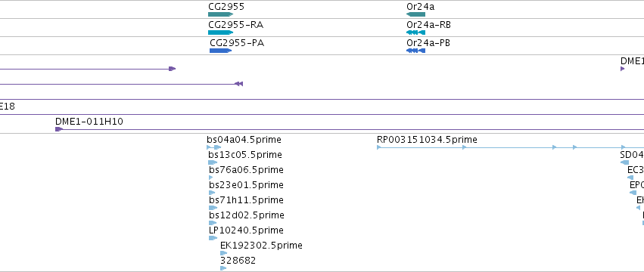The width and height of the screenshot is (644, 272).
Task: Select the 328682 EST feature arrow
Action: tap(223, 268)
